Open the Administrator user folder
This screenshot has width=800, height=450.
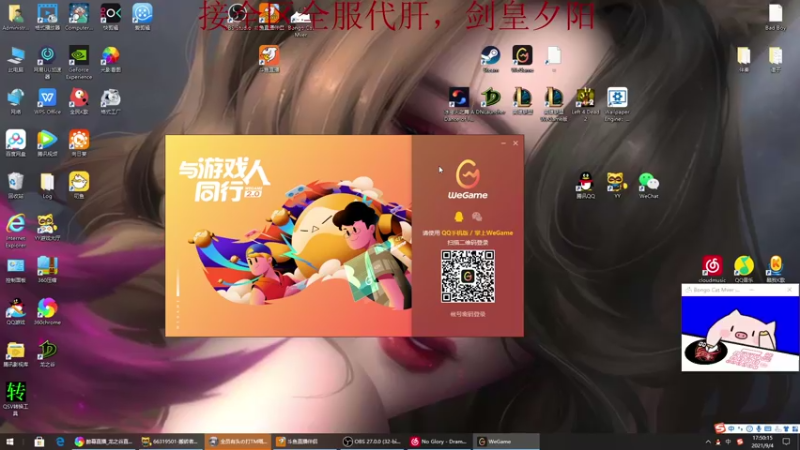click(15, 17)
